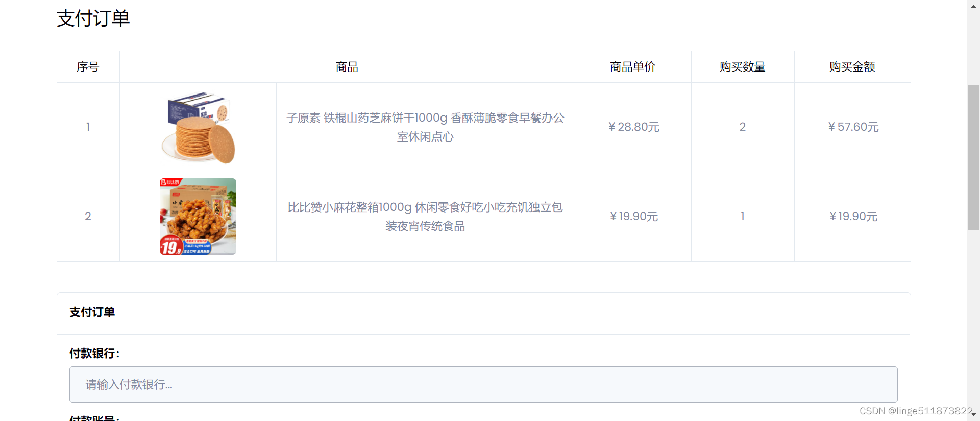Click unit price ￥28.80元

point(633,127)
